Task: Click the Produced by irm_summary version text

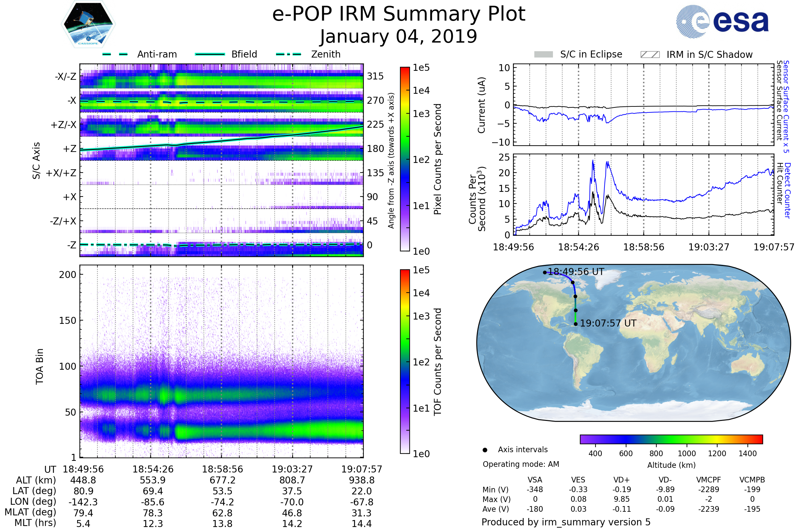Action: [566, 522]
